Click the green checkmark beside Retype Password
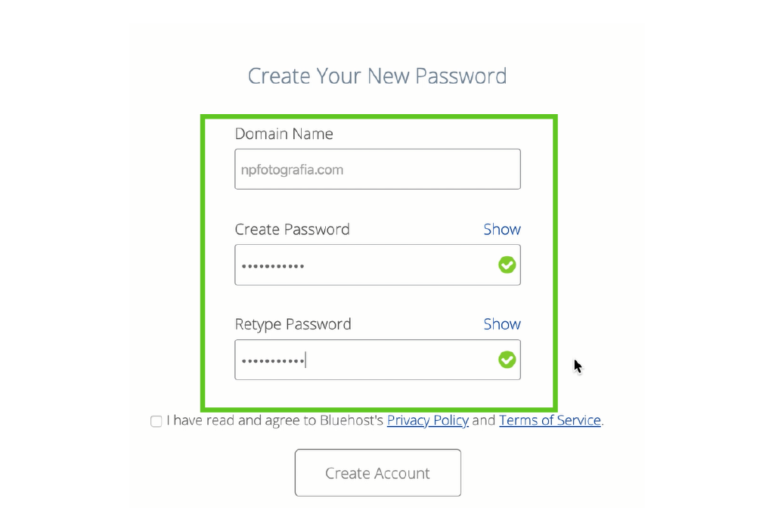Viewport: 775px width, 532px height. click(x=507, y=359)
